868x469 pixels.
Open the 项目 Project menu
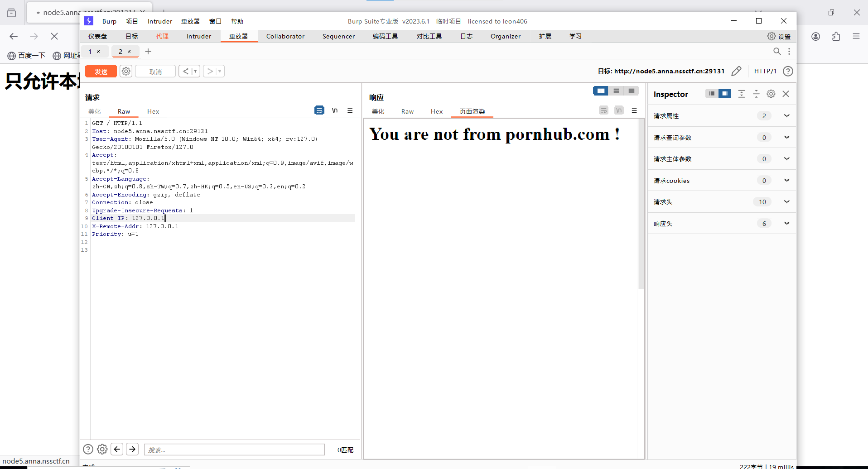(x=132, y=21)
